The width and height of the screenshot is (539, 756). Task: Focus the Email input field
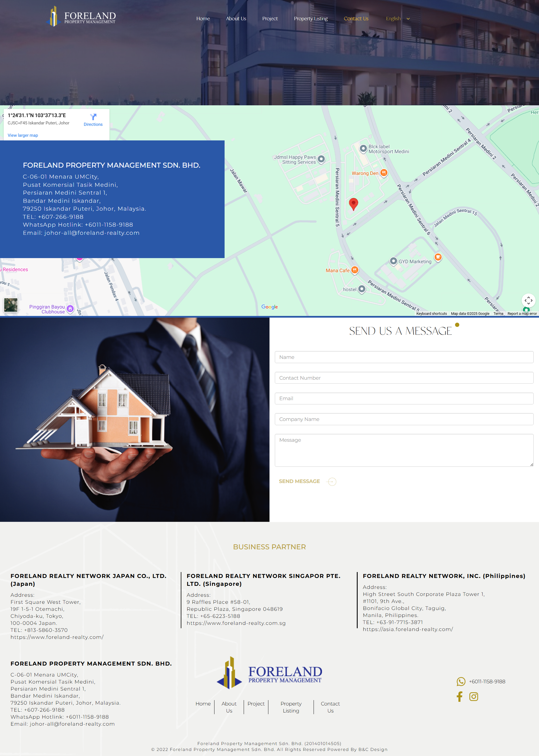(x=404, y=398)
